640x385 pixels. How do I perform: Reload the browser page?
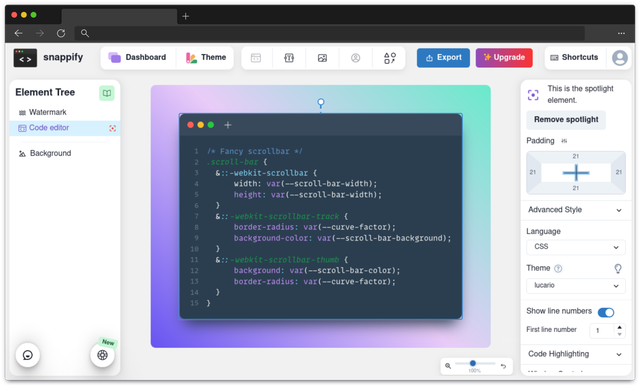61,33
